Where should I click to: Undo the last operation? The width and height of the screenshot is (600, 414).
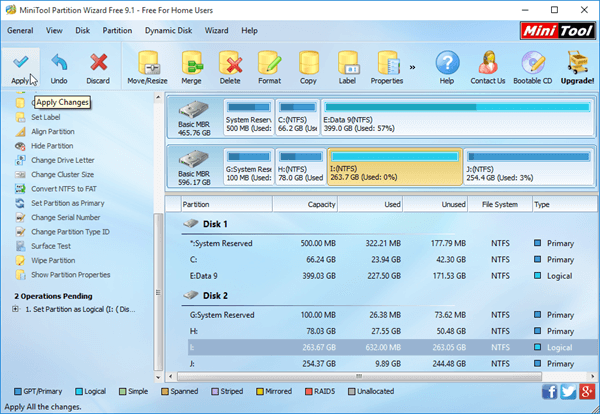coord(59,68)
